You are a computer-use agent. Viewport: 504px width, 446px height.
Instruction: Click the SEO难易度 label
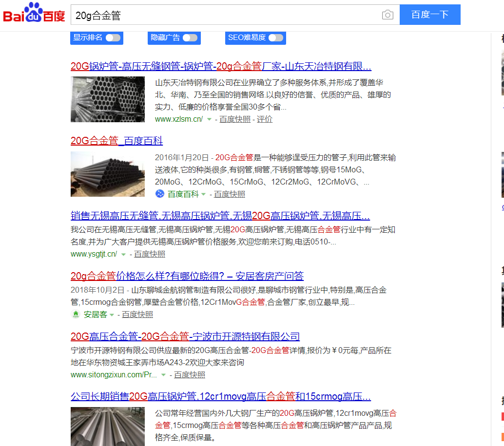click(x=247, y=37)
